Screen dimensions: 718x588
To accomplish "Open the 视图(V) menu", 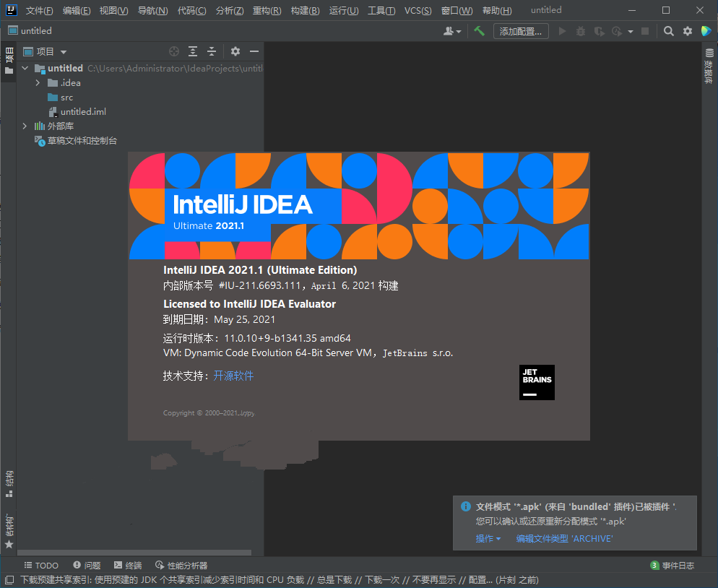I will click(113, 11).
